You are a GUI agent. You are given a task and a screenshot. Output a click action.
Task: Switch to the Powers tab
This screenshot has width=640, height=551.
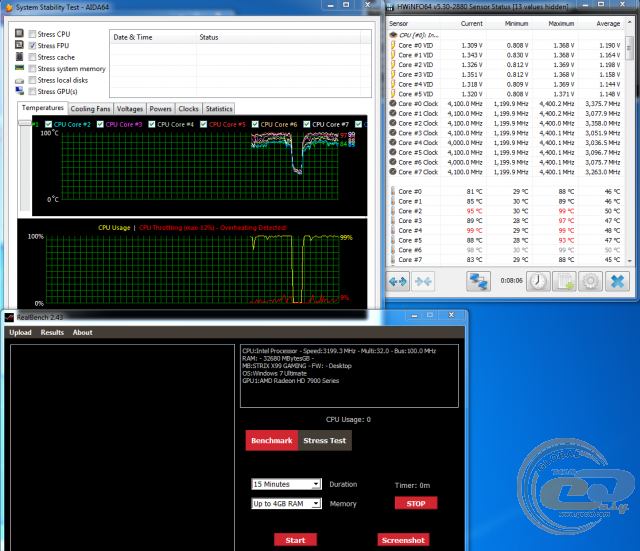[x=160, y=109]
